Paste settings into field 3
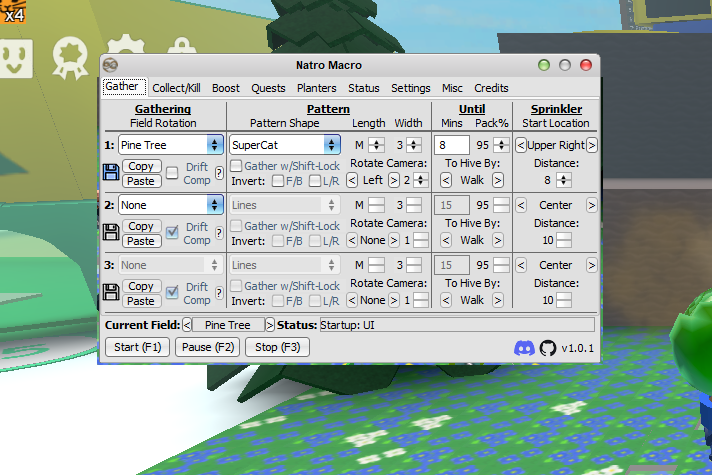 [141, 301]
